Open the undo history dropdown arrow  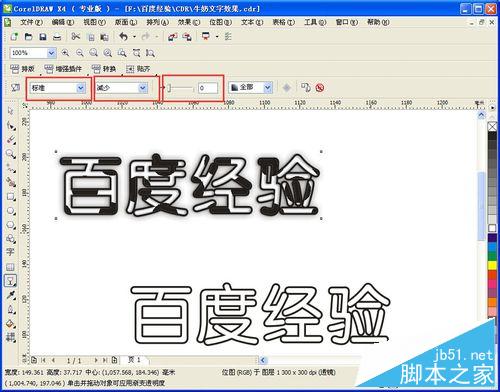coord(134,36)
